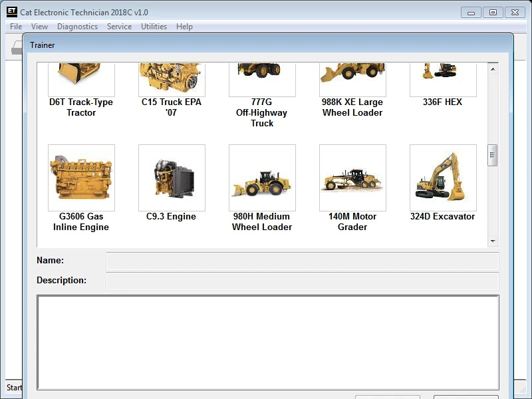Open the Service menu

pos(119,27)
